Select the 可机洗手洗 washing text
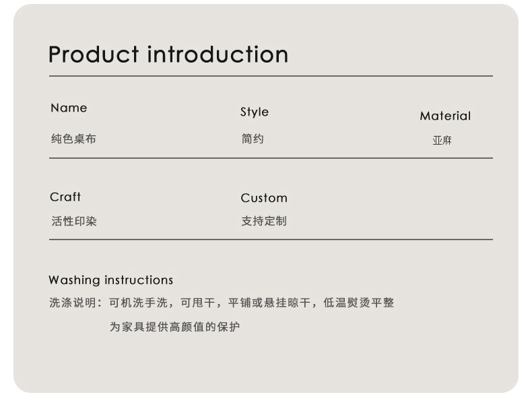The width and height of the screenshot is (532, 403). [137, 303]
